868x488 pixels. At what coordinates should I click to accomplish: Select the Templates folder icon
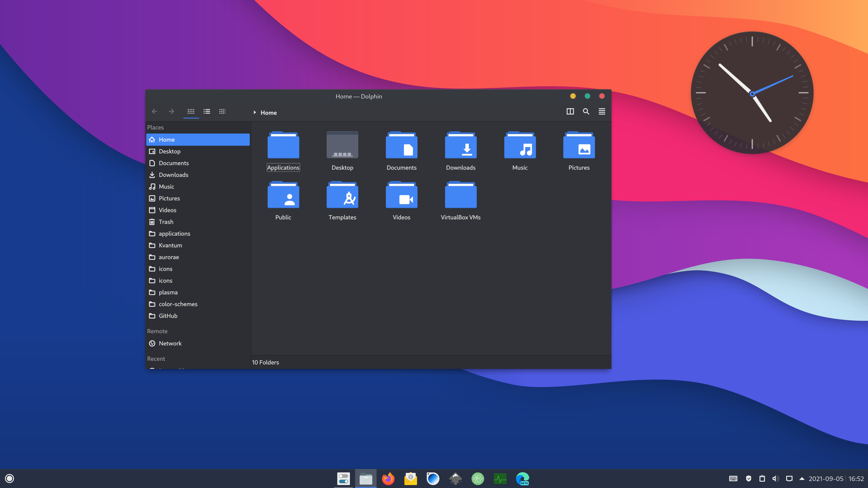point(342,195)
